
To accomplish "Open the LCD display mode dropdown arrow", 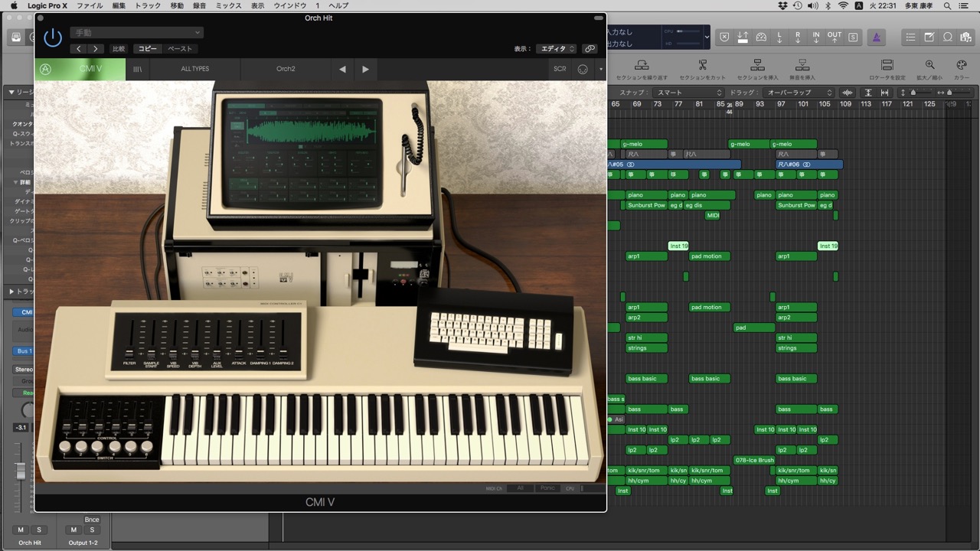I will 707,37.
